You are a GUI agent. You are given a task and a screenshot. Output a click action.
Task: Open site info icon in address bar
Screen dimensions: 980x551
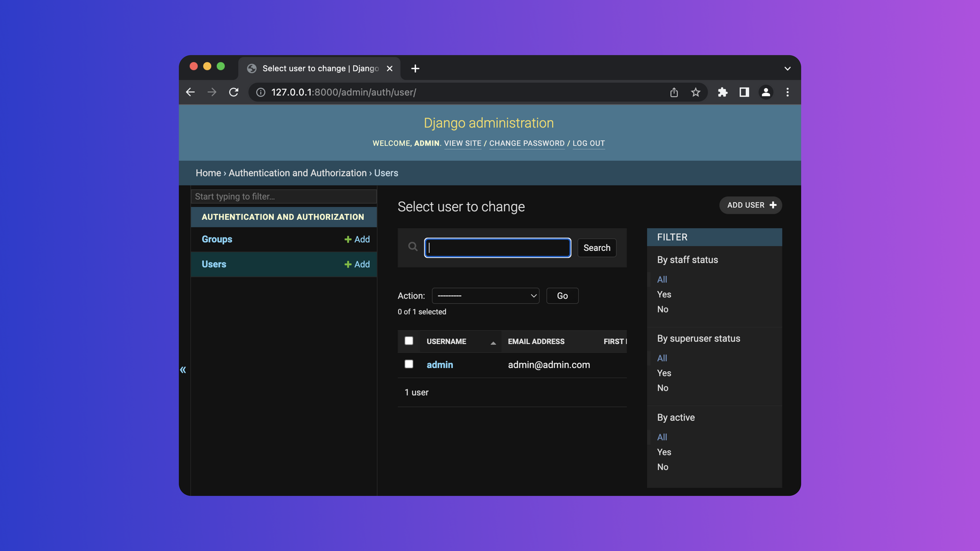pos(261,92)
